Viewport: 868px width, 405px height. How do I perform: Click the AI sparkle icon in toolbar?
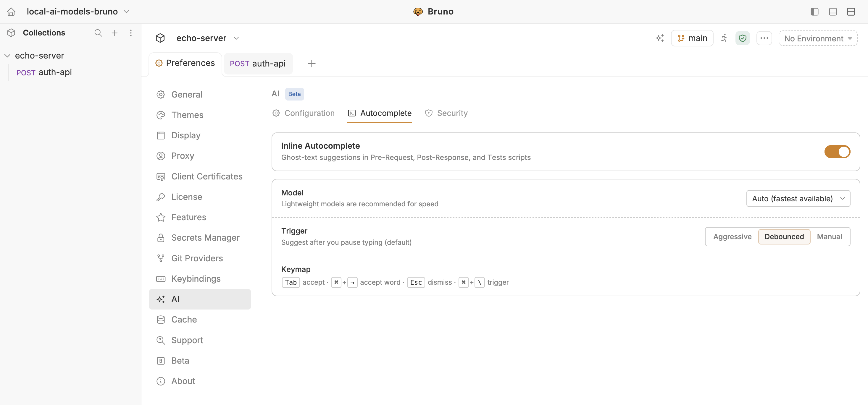tap(660, 38)
